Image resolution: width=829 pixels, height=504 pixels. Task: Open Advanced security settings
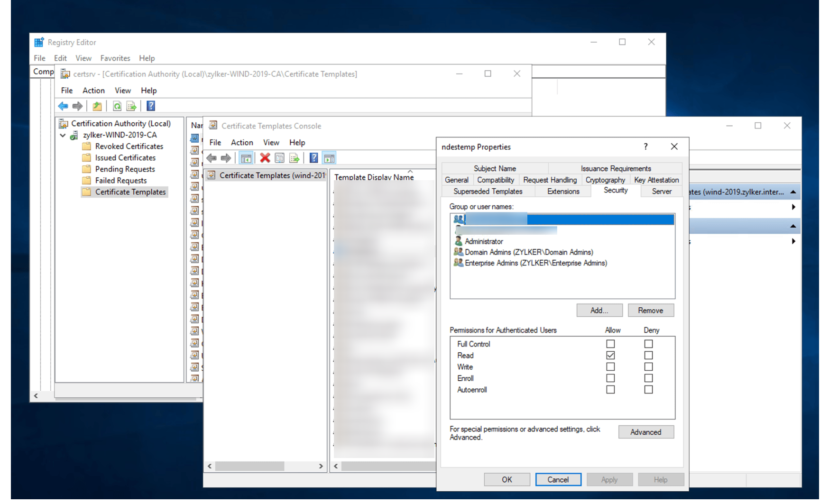click(646, 432)
